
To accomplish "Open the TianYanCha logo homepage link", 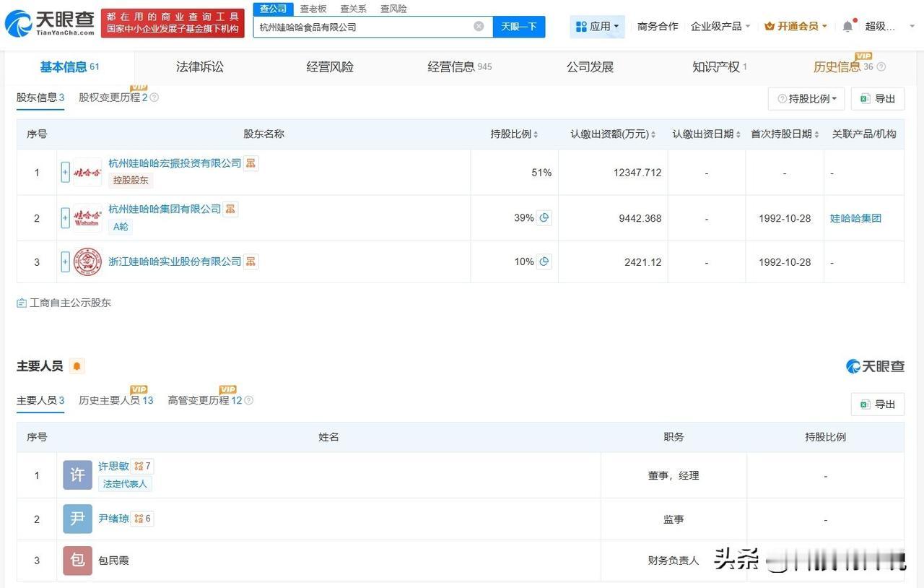I will coord(50,24).
